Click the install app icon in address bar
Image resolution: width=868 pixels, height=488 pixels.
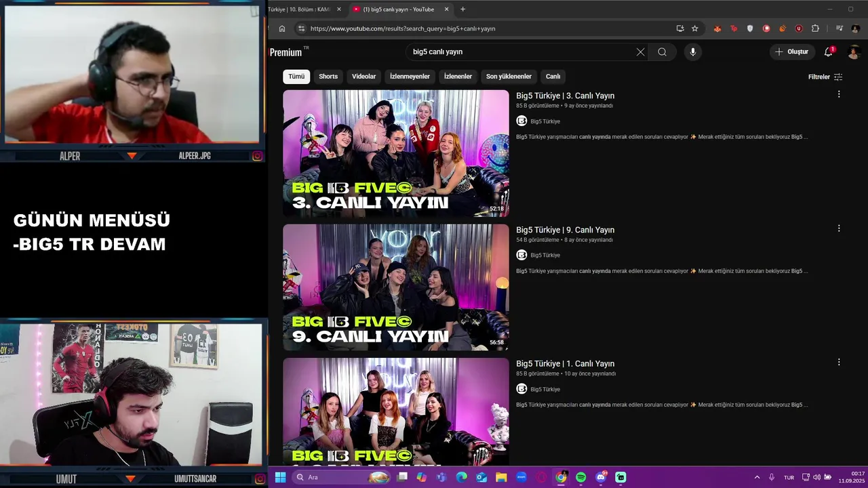pos(679,28)
